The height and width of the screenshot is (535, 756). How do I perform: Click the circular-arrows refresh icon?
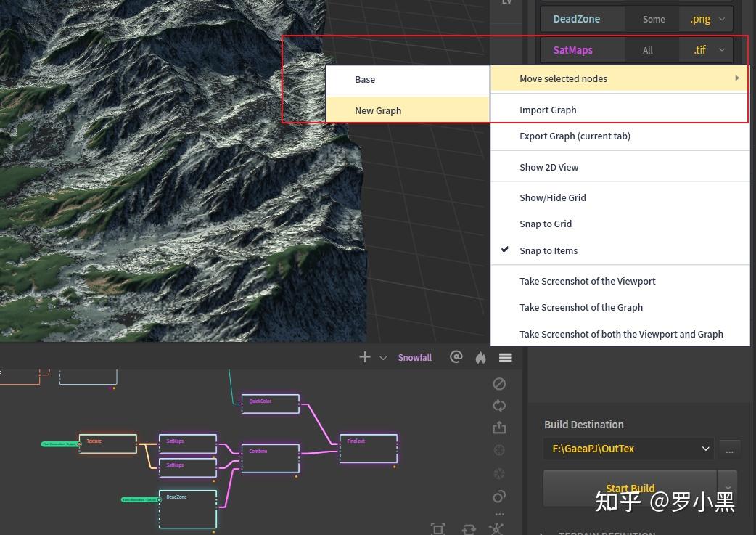coord(499,406)
